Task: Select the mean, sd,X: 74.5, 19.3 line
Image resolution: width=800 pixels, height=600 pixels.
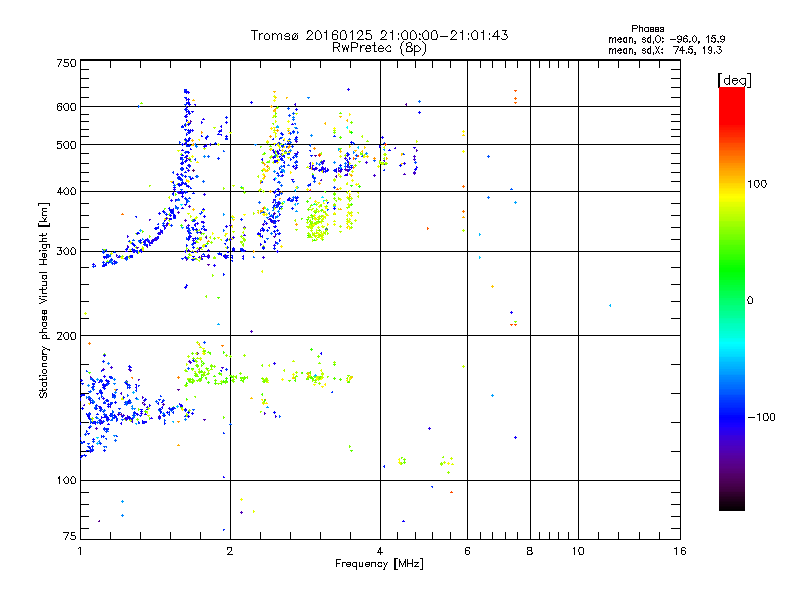Action: [x=665, y=50]
